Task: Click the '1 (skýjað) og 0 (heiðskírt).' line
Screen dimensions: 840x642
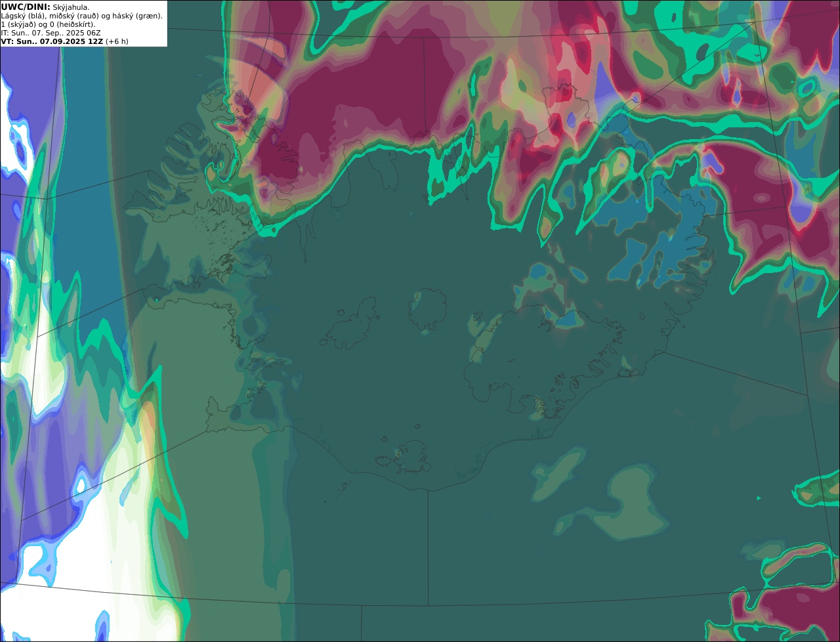Action: [x=48, y=24]
